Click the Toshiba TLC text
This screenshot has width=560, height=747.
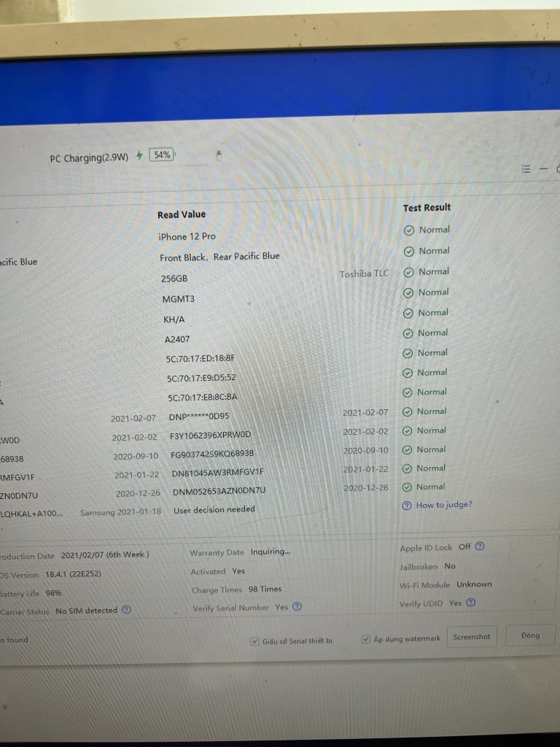point(365,274)
